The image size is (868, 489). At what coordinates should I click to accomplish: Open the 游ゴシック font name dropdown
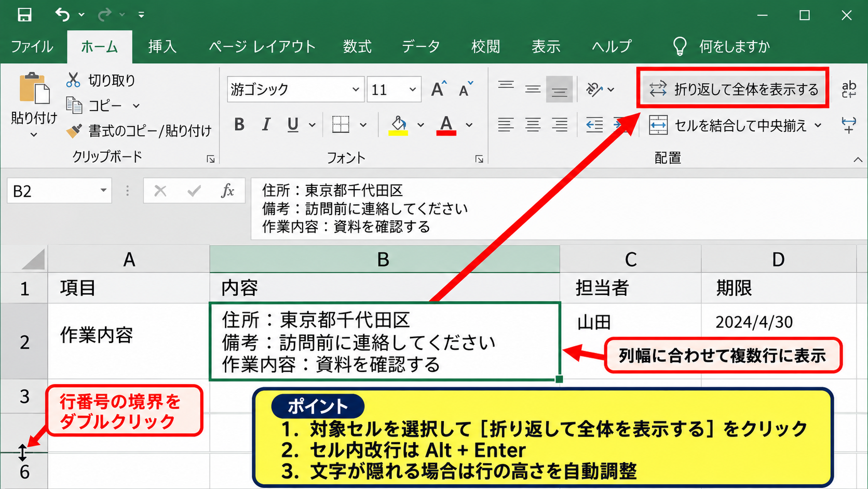click(x=356, y=89)
